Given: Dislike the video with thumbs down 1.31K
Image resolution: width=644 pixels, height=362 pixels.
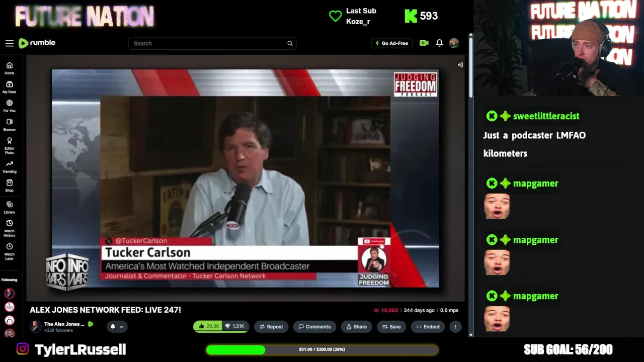Looking at the screenshot, I should click(235, 326).
